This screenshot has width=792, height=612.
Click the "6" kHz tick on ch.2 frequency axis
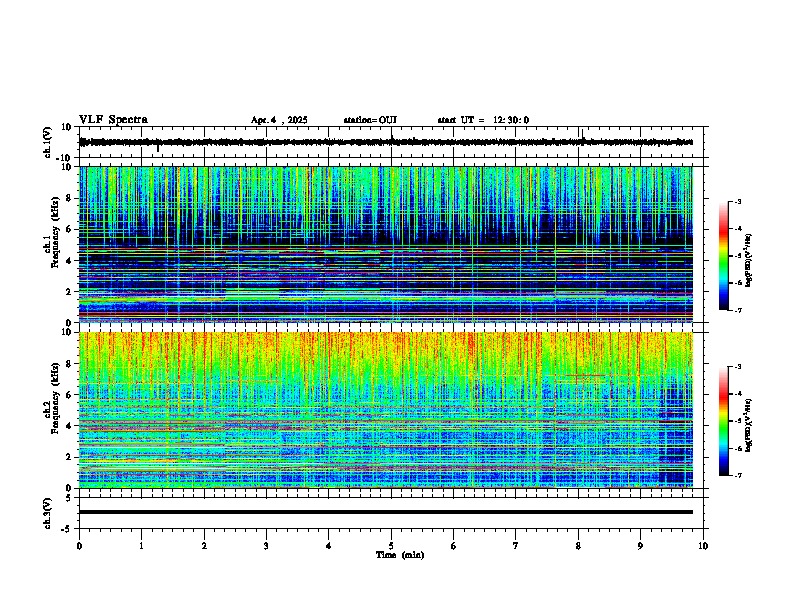click(70, 395)
